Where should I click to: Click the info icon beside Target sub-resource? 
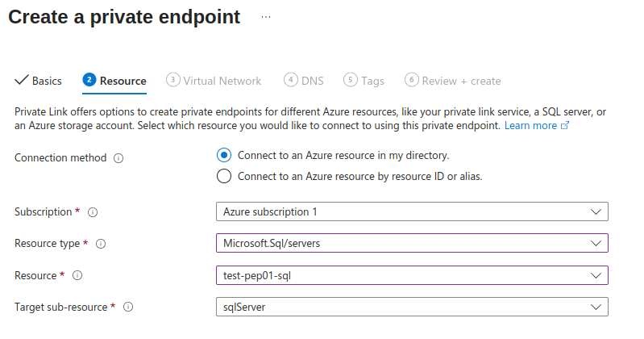(128, 308)
